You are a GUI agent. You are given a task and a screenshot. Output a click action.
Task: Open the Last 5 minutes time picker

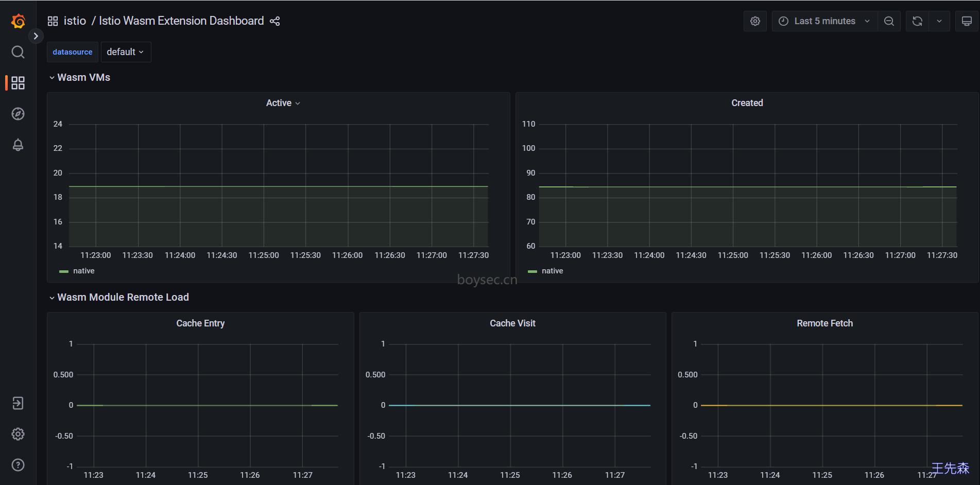point(824,21)
